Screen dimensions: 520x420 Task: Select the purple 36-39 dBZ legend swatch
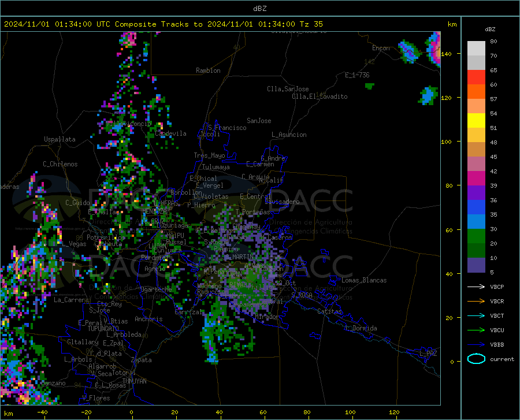(476, 193)
